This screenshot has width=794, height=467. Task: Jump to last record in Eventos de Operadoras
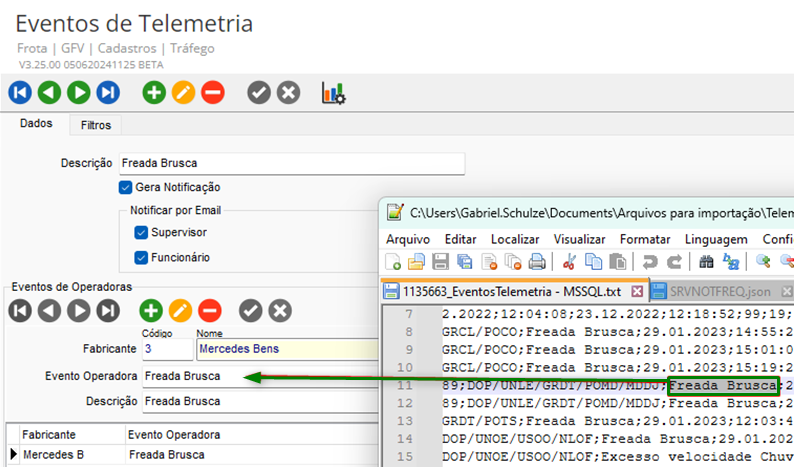click(108, 310)
